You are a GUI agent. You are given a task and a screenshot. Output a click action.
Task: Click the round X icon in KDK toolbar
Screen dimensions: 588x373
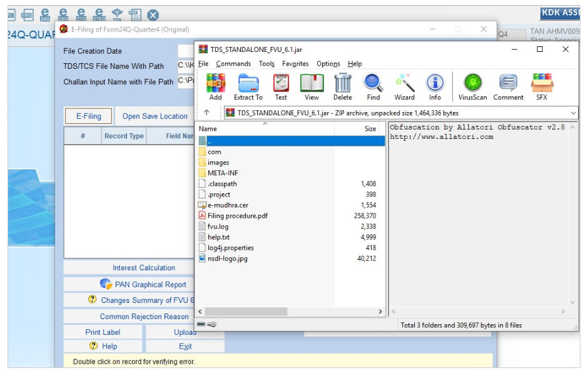click(x=153, y=16)
